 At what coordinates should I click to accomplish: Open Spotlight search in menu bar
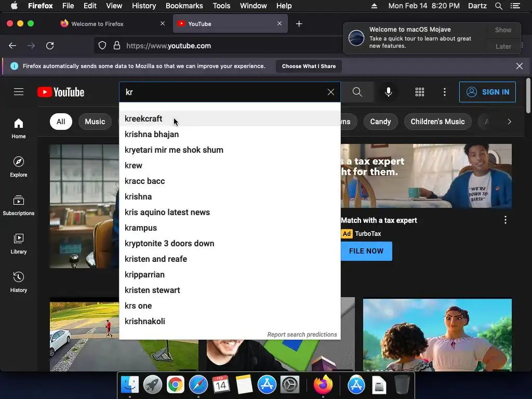point(498,6)
